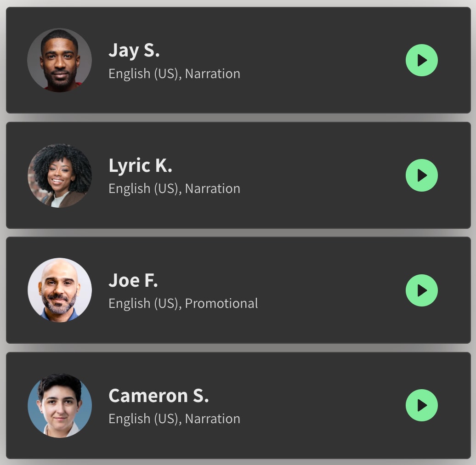
Task: Play Lyric K. voice preview
Action: (x=422, y=175)
